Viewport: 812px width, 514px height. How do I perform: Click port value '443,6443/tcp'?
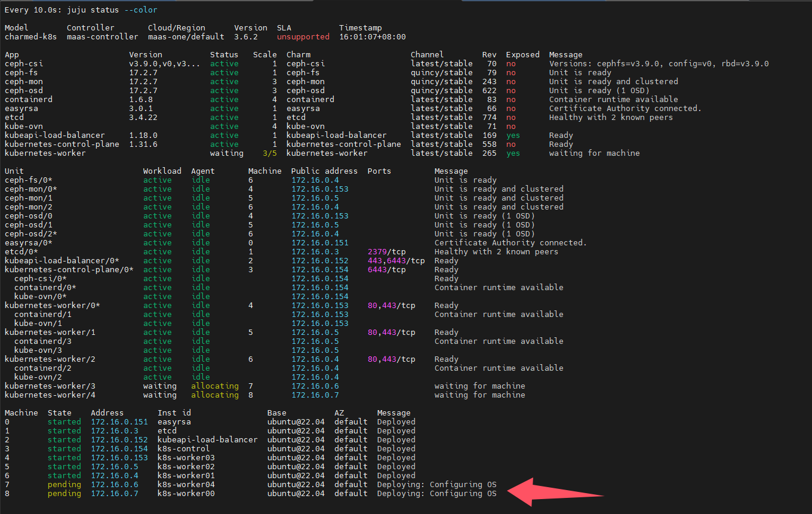click(x=396, y=261)
